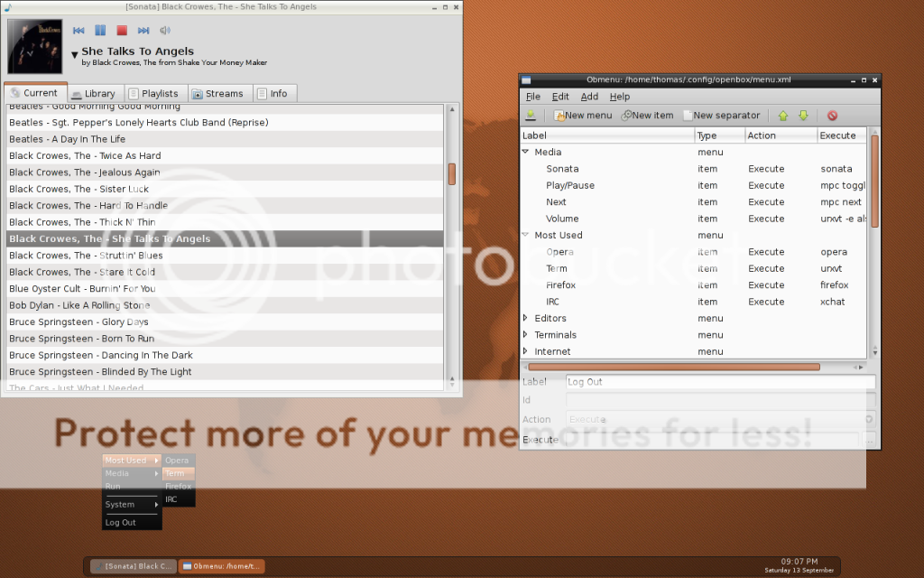Click the Save icon in Obmenu toolbar
The height and width of the screenshot is (578, 924).
(531, 116)
